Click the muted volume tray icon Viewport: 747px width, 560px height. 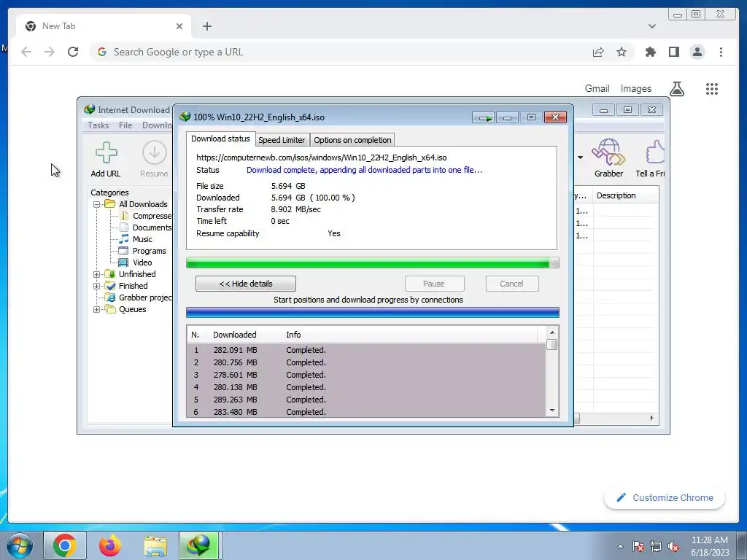pos(673,547)
